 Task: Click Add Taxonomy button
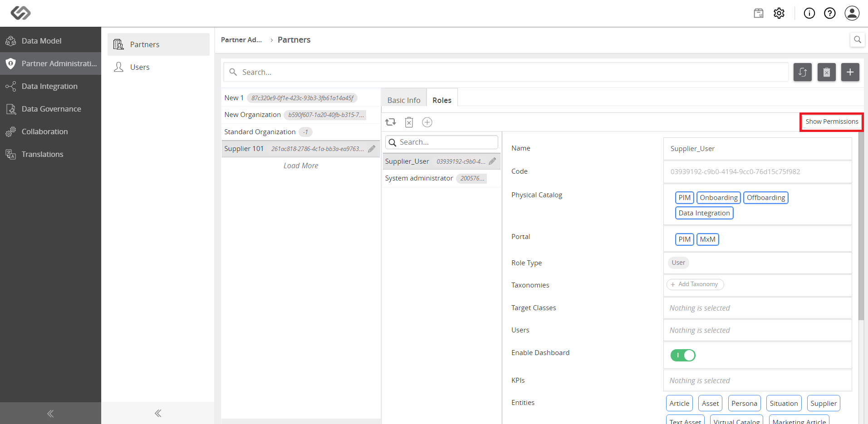pyautogui.click(x=695, y=284)
